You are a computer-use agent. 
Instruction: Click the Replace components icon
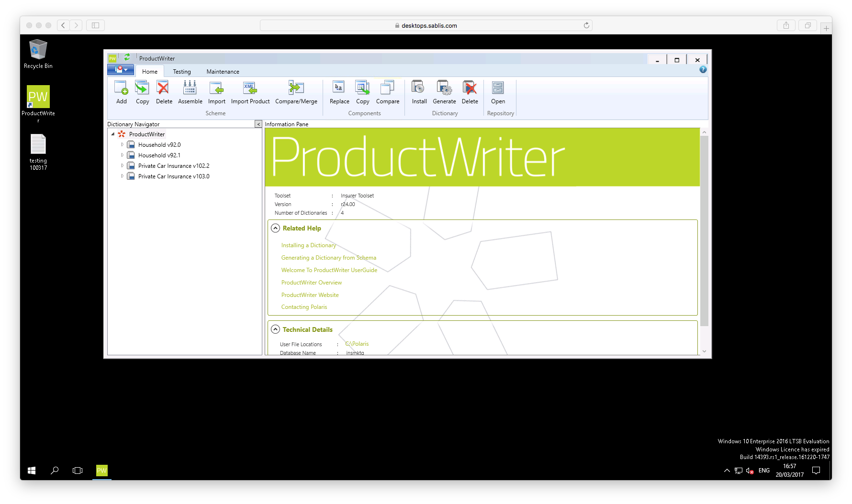tap(339, 88)
